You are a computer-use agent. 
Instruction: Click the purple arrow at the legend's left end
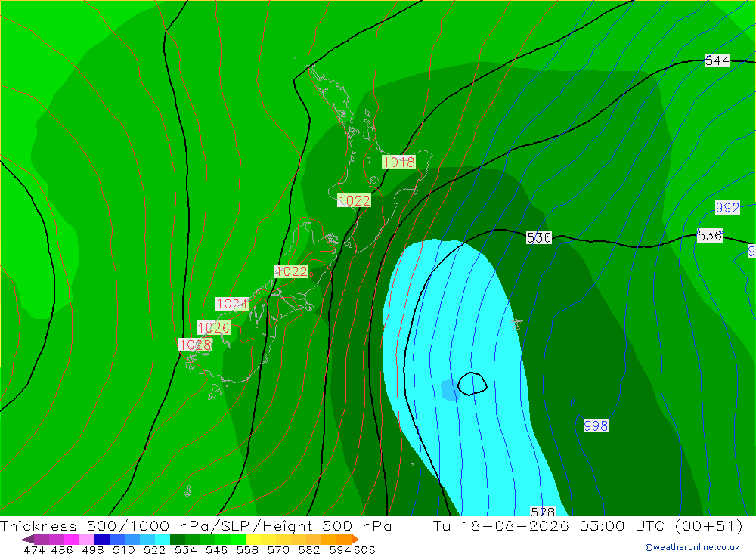[x=27, y=539]
